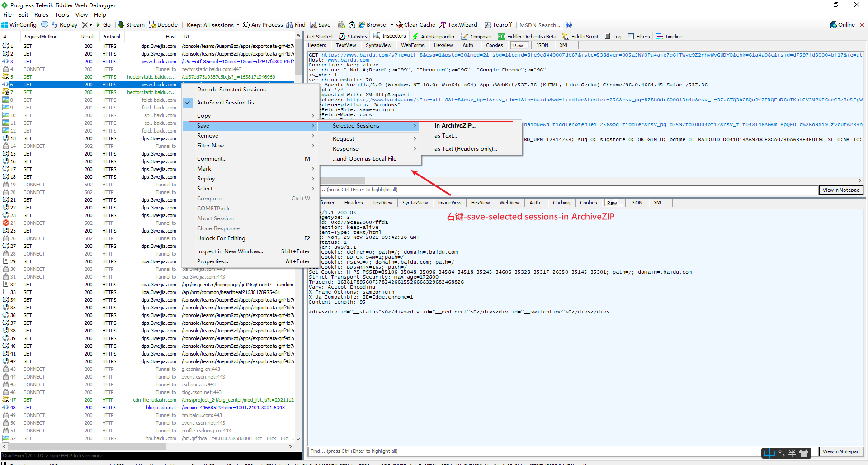The width and height of the screenshot is (868, 465).
Task: Switch to response ImageView tab
Action: (x=449, y=203)
